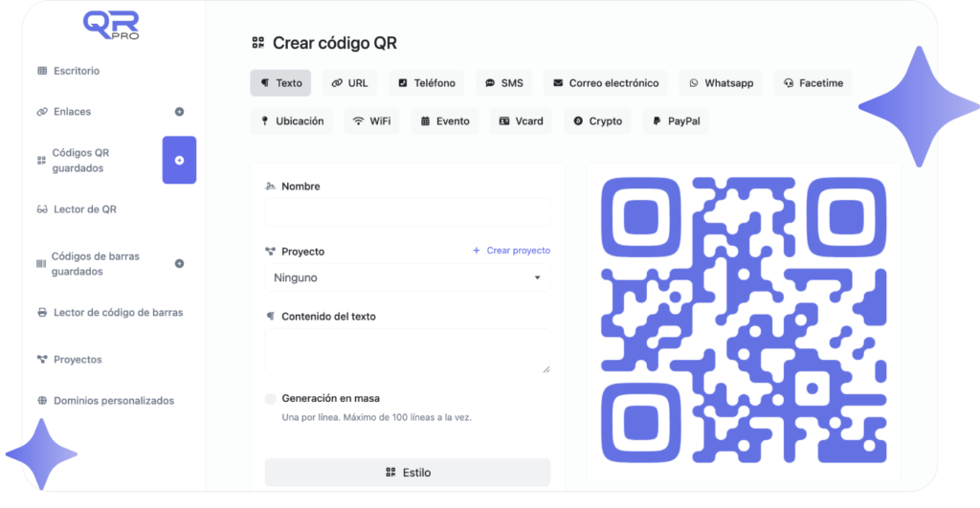Viewport: 980px width, 508px height.
Task: Click the QR icon beside Crear código QR
Action: tap(258, 42)
